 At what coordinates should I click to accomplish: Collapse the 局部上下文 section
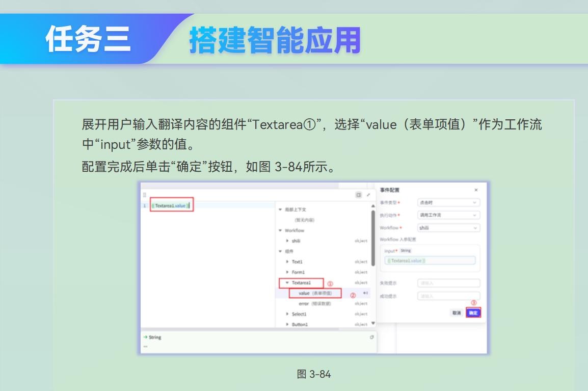(x=280, y=210)
